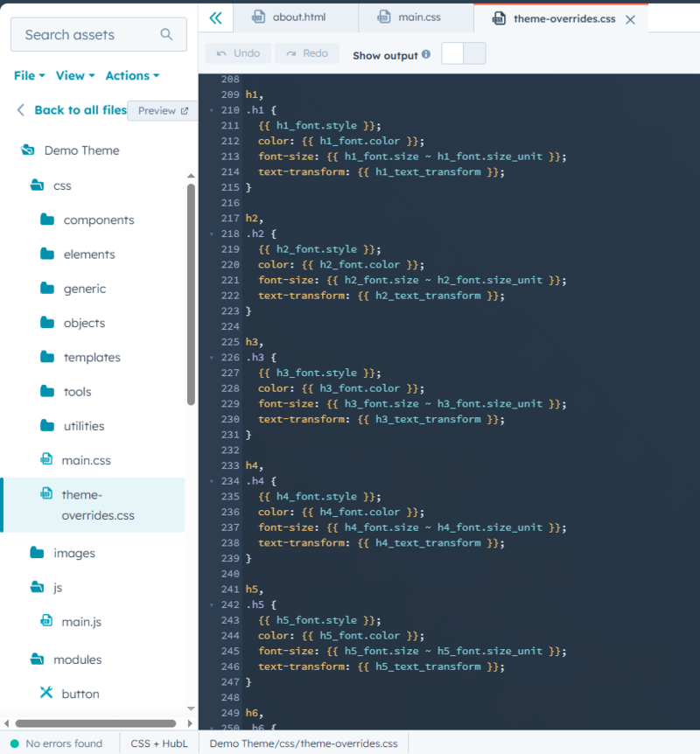Click the search magnifier icon
This screenshot has width=700, height=754.
click(167, 35)
